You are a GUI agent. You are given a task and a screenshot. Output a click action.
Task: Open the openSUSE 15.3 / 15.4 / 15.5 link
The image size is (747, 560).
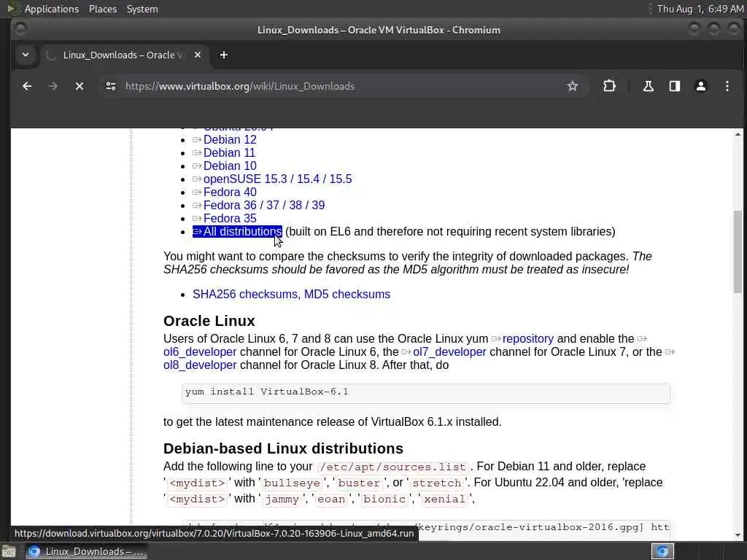click(x=277, y=179)
